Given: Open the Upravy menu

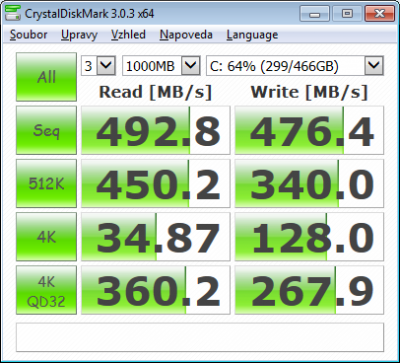Looking at the screenshot, I should coord(79,35).
